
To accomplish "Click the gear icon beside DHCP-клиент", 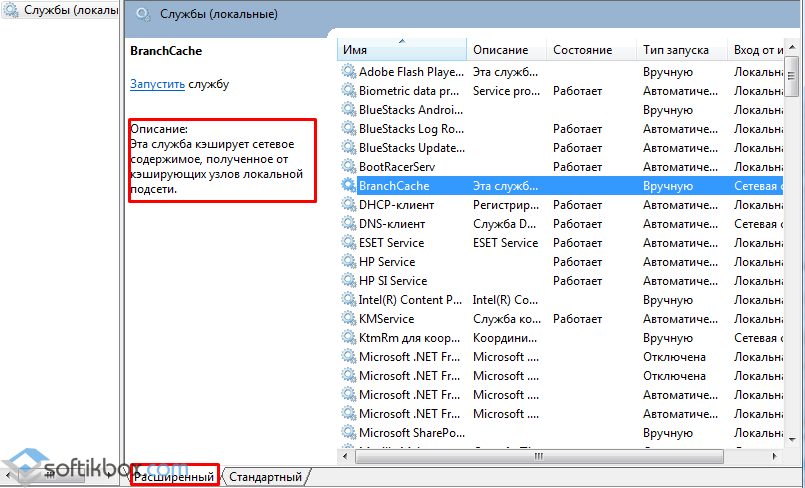I will (348, 204).
